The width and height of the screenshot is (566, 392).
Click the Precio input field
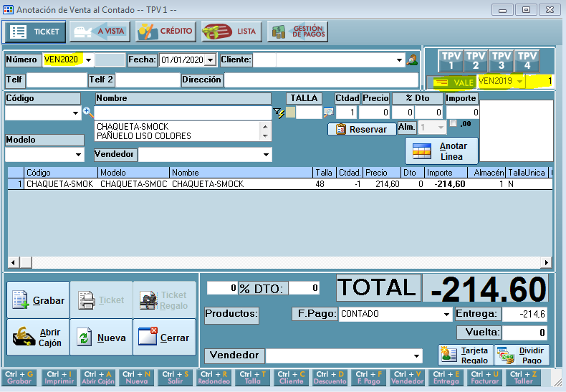coord(374,113)
